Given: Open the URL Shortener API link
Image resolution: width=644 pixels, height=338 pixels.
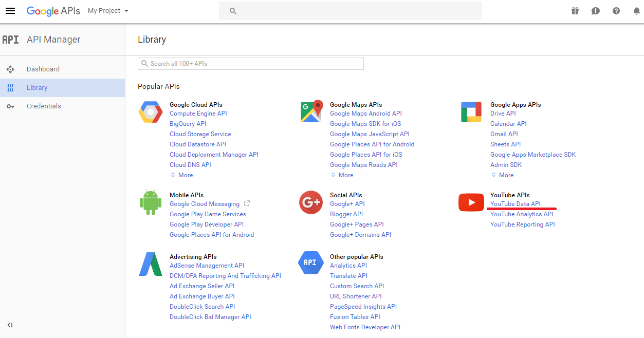Looking at the screenshot, I should 356,296.
